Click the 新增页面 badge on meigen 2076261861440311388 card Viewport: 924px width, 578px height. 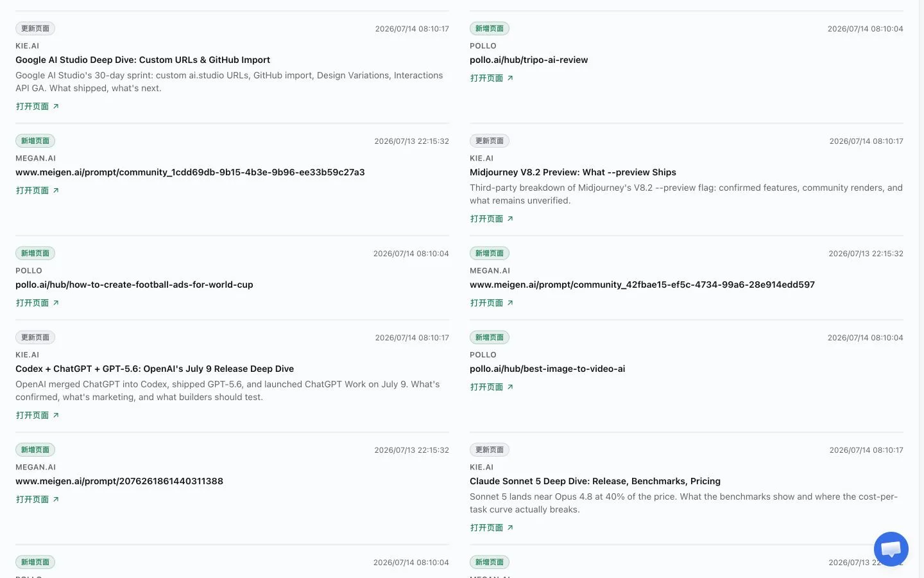[35, 450]
